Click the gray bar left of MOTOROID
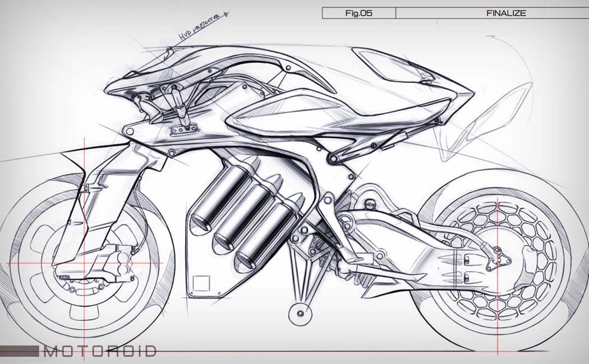This screenshot has height=364, width=589. pos(20,352)
